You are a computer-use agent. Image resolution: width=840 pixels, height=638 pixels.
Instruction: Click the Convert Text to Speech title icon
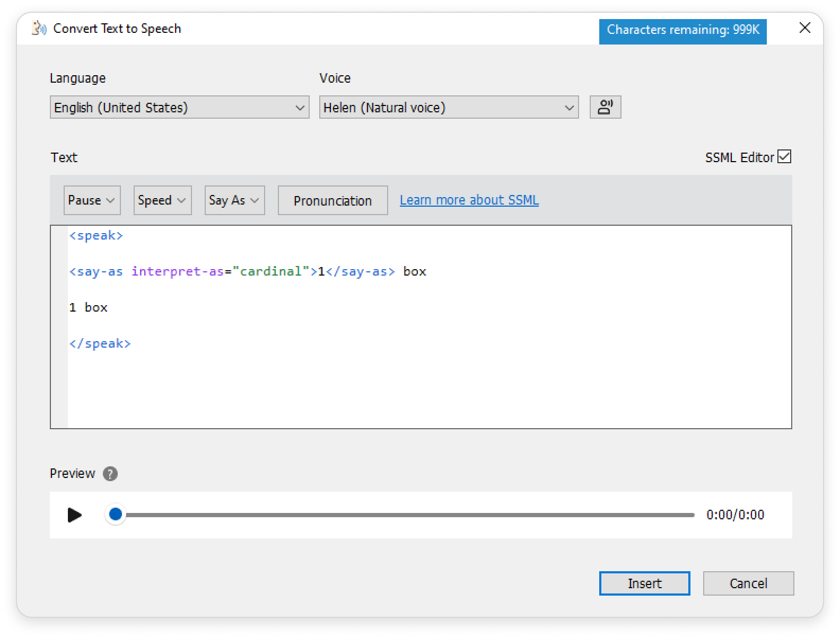pos(39,29)
